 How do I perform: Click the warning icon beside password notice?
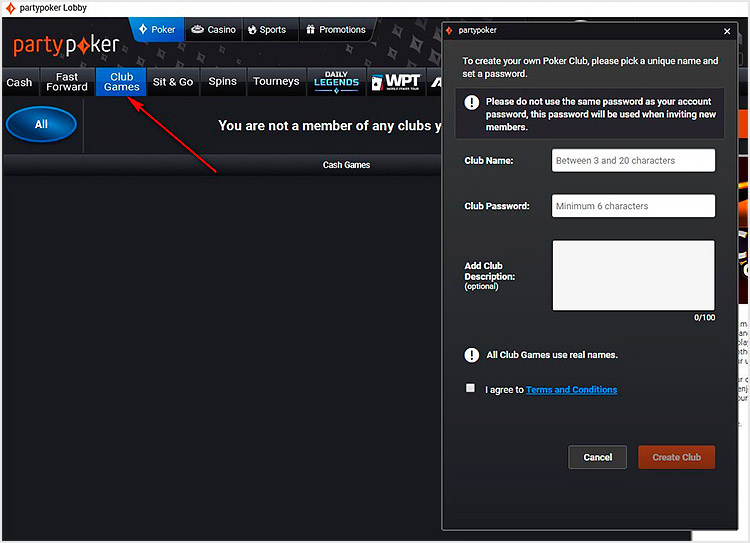[472, 102]
